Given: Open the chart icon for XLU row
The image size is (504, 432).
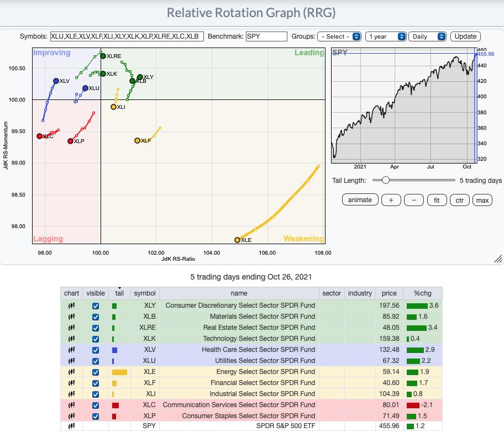Looking at the screenshot, I should tap(71, 361).
